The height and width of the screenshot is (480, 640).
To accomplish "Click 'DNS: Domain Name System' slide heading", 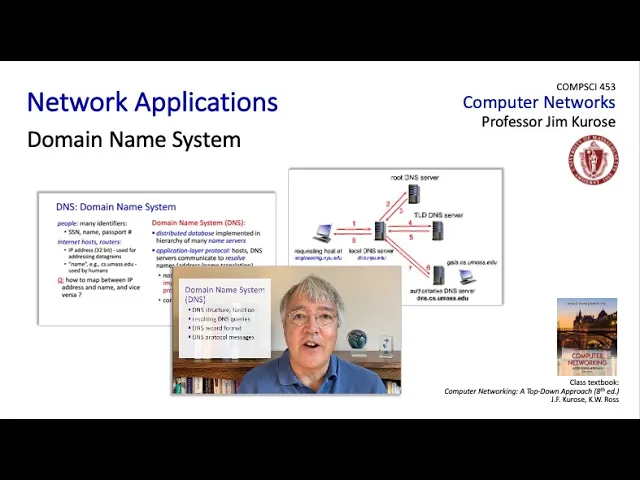I will [x=116, y=207].
